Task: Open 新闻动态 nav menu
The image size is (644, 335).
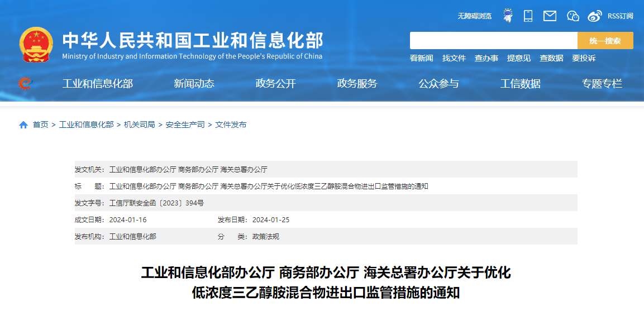Action: pos(194,84)
